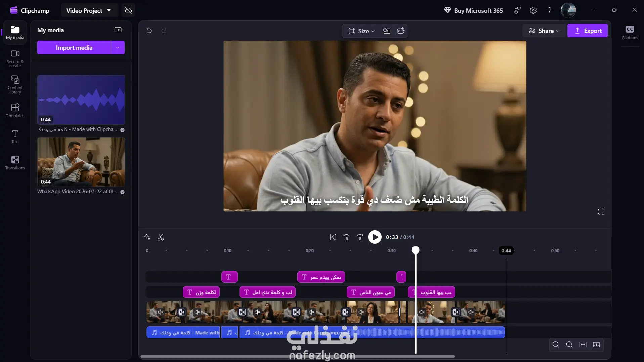Open the profile avatar menu
Viewport: 644px width, 362px height.
(568, 10)
